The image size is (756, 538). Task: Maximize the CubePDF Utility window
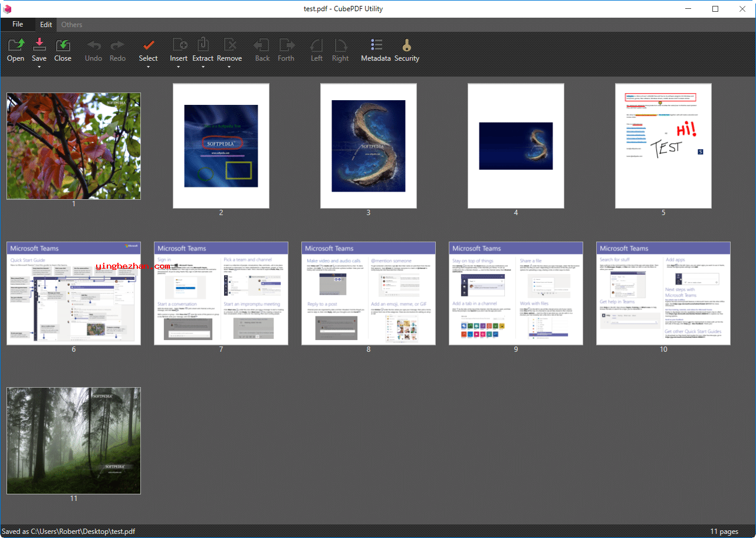click(x=715, y=9)
